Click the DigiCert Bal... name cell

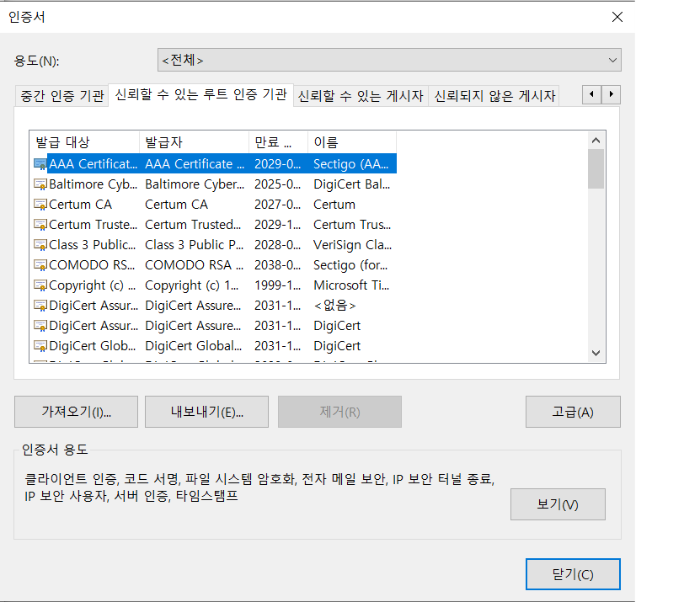(352, 184)
